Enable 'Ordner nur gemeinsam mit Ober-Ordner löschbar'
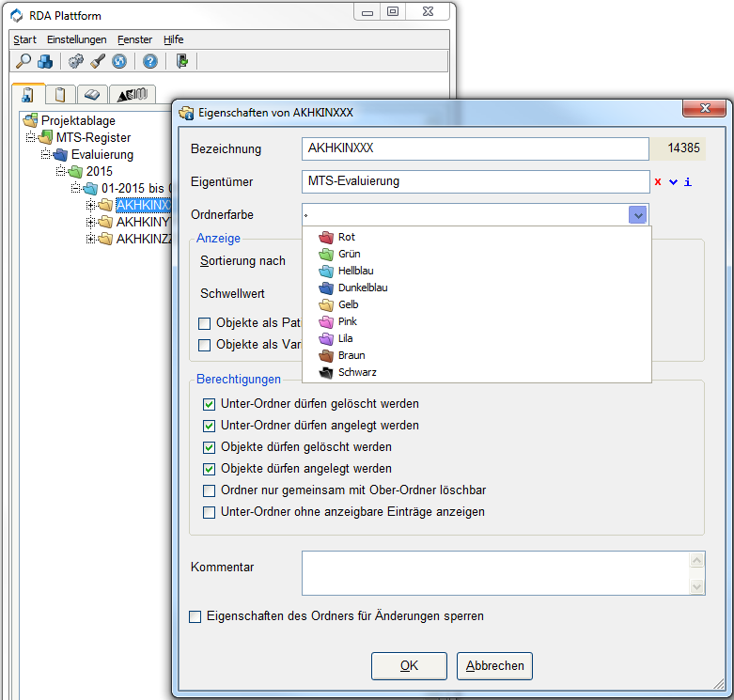Viewport: 734px width, 700px height. tap(209, 490)
